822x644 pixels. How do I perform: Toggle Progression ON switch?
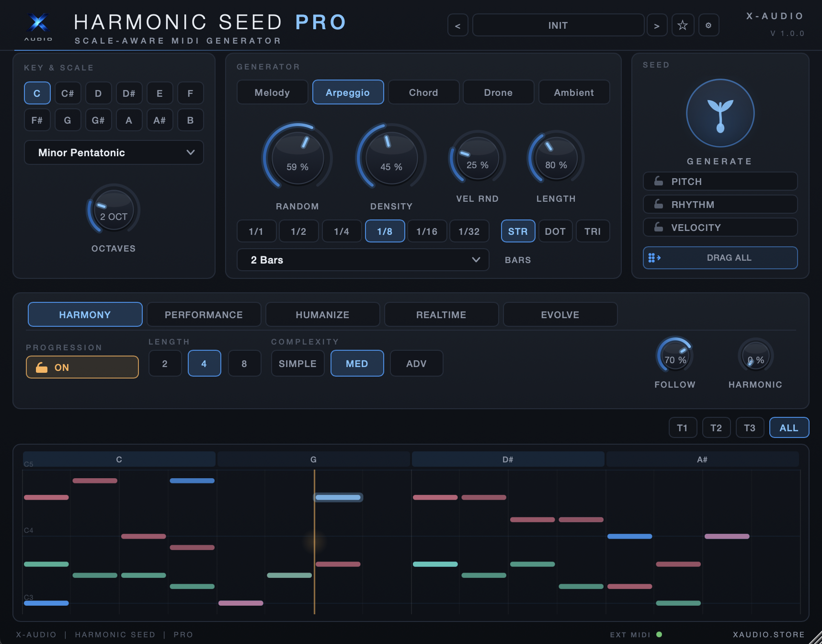pyautogui.click(x=82, y=367)
